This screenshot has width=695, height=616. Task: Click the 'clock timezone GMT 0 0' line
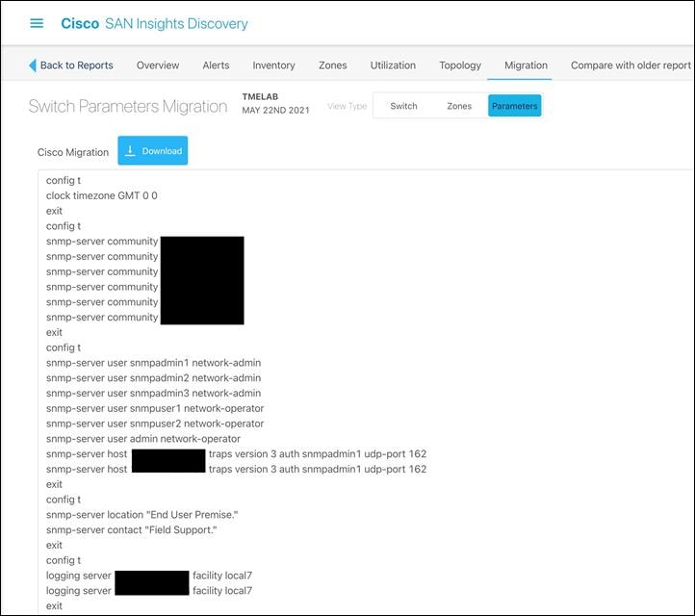(x=101, y=195)
